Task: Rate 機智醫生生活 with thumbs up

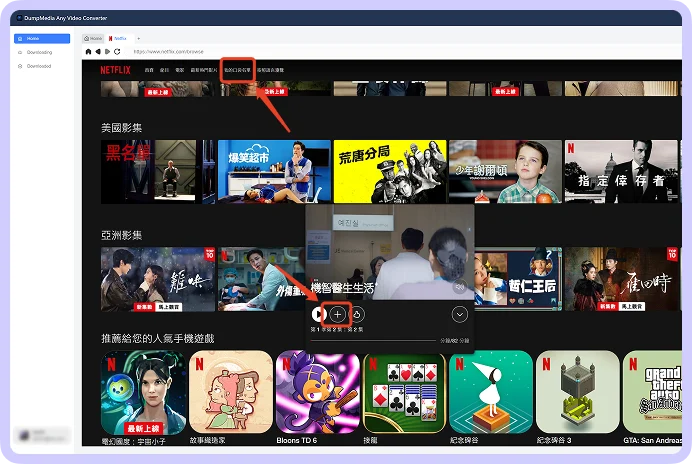Action: point(357,314)
